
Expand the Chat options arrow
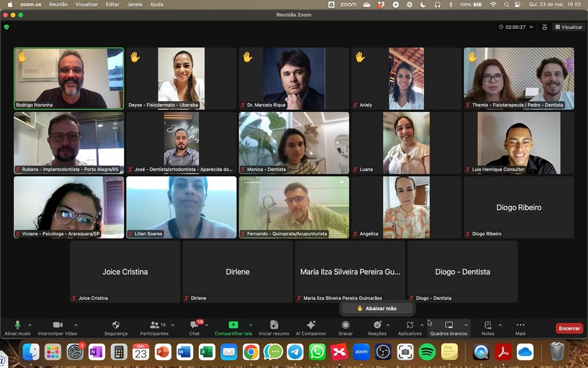[x=207, y=325]
